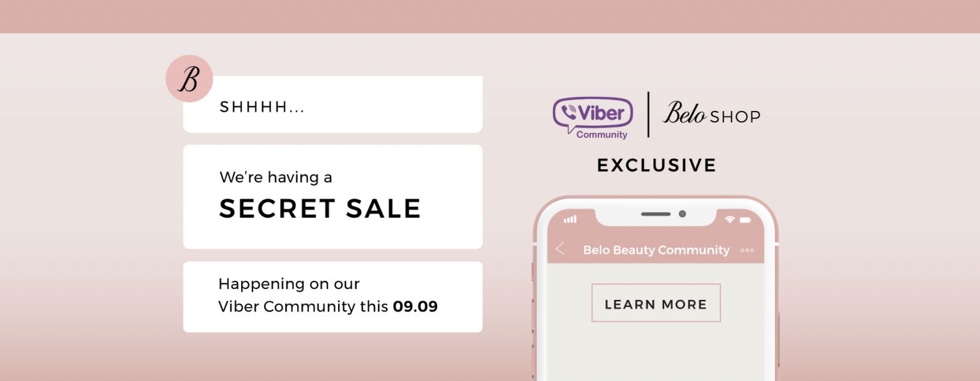Image resolution: width=980 pixels, height=381 pixels.
Task: Click the phone speaker slot
Action: click(x=656, y=214)
